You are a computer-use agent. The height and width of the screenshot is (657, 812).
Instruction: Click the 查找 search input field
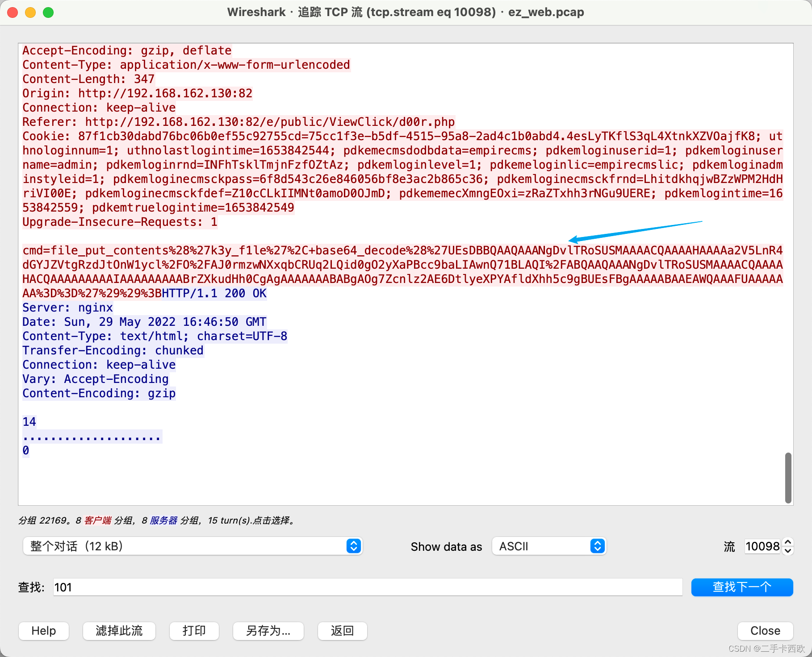point(368,587)
